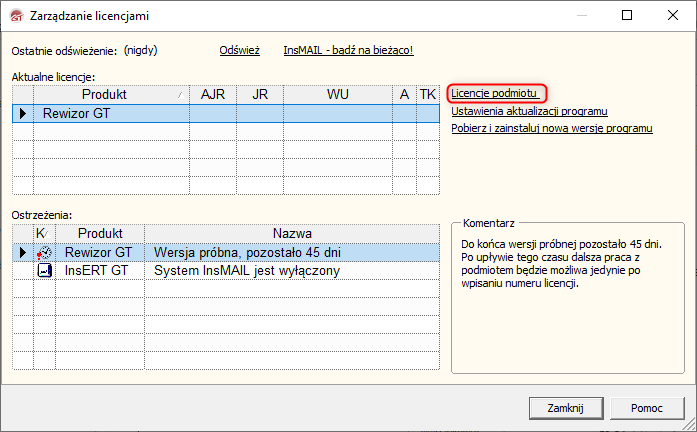Click the Nazwa header in the warnings table
This screenshot has height=432, width=697.
(292, 233)
